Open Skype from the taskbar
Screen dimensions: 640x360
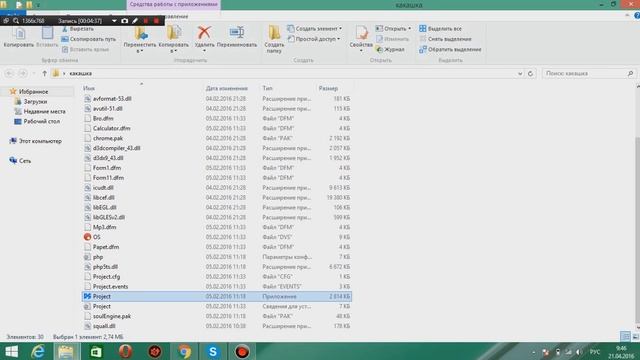point(213,351)
